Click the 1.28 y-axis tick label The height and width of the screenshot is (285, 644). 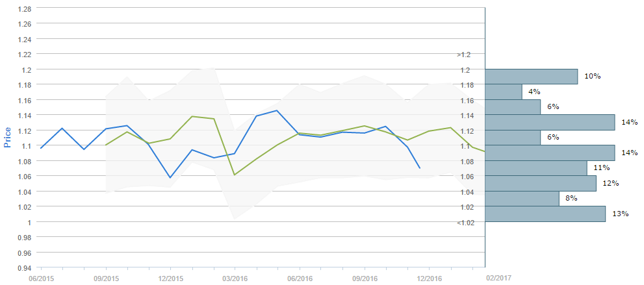click(x=24, y=8)
